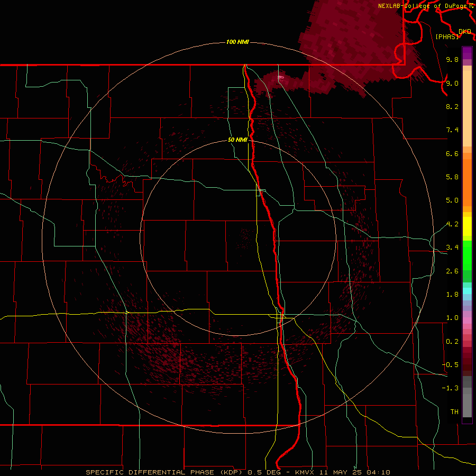Click the 50 NMI range ring label
This screenshot has width=476, height=476.
tap(237, 140)
